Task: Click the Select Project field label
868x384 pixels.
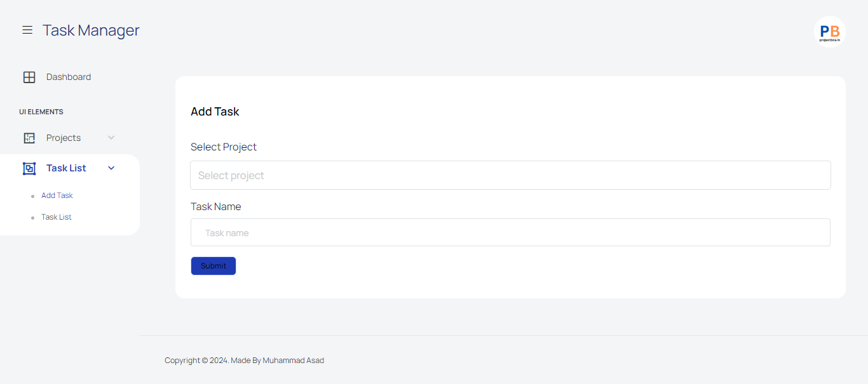Action: (224, 147)
